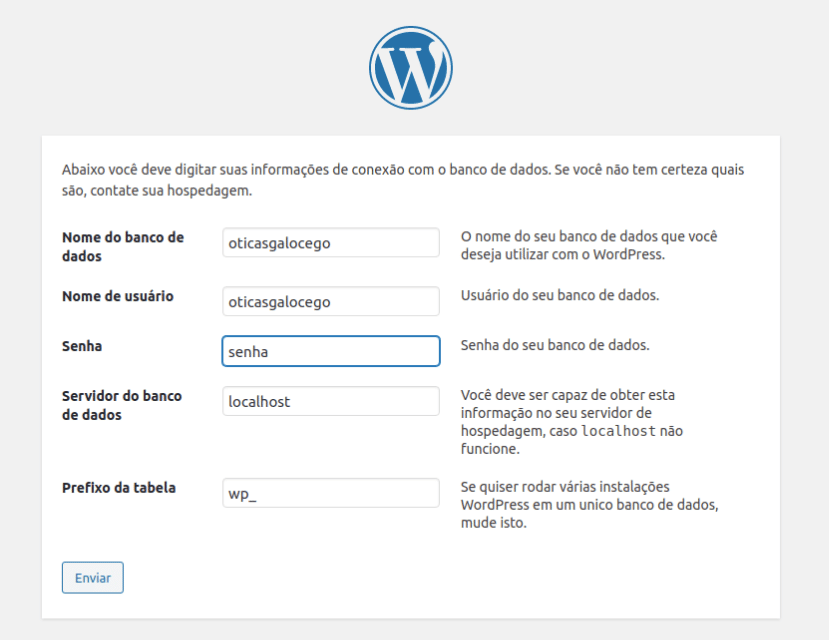
Task: Click the 'Senha do seu banco de dados.' description
Action: (x=555, y=345)
